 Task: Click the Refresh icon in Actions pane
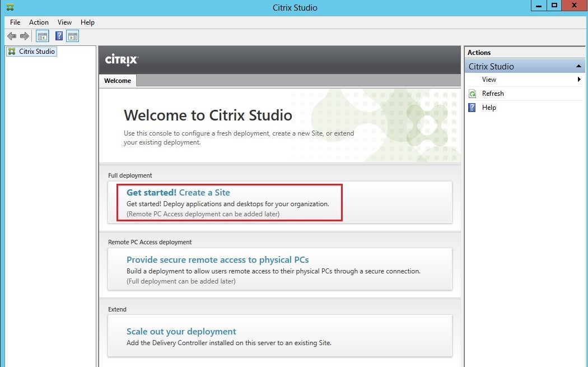473,94
